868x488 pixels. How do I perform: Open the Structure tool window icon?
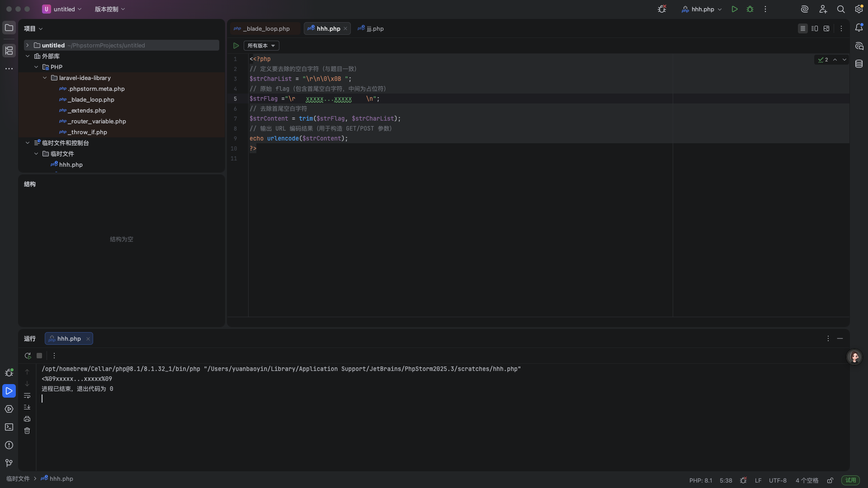click(x=9, y=50)
